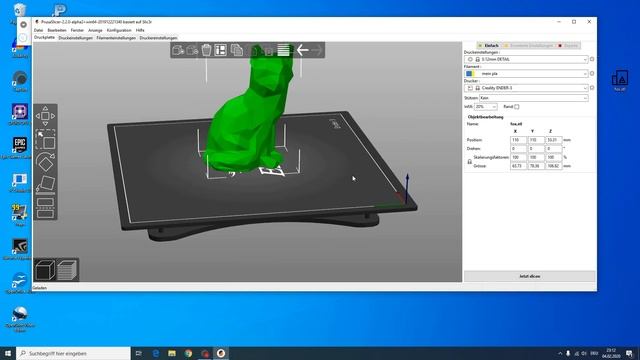Click the Copy objects toolbar icon

click(237, 50)
